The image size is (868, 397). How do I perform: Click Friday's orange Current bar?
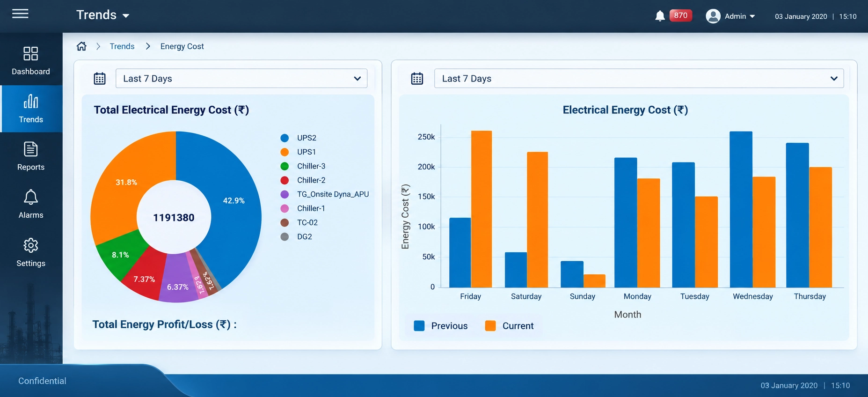coord(481,209)
